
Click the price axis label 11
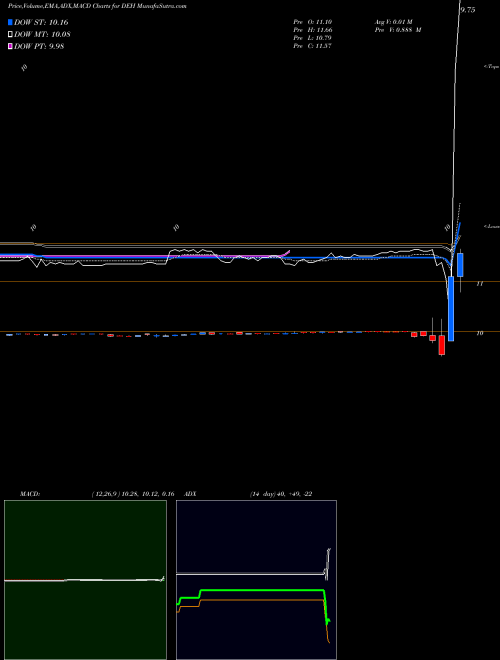479,284
